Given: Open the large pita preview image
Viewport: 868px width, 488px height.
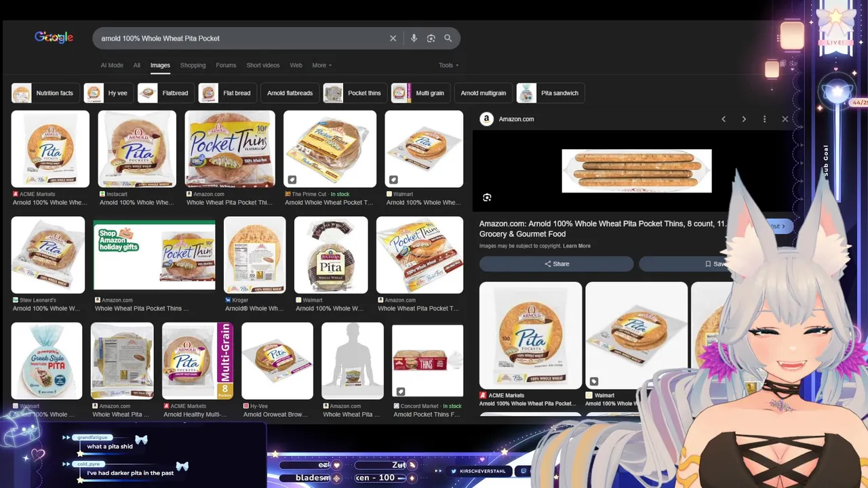Looking at the screenshot, I should 637,171.
